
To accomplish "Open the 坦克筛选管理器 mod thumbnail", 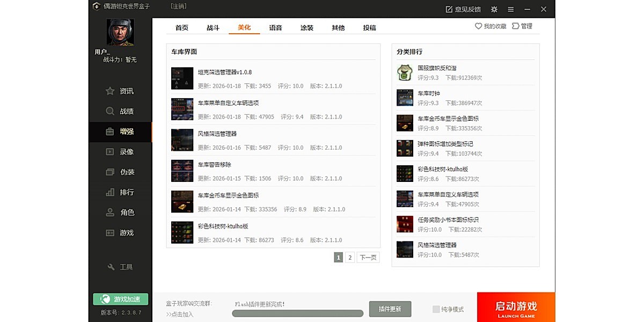I will point(182,78).
